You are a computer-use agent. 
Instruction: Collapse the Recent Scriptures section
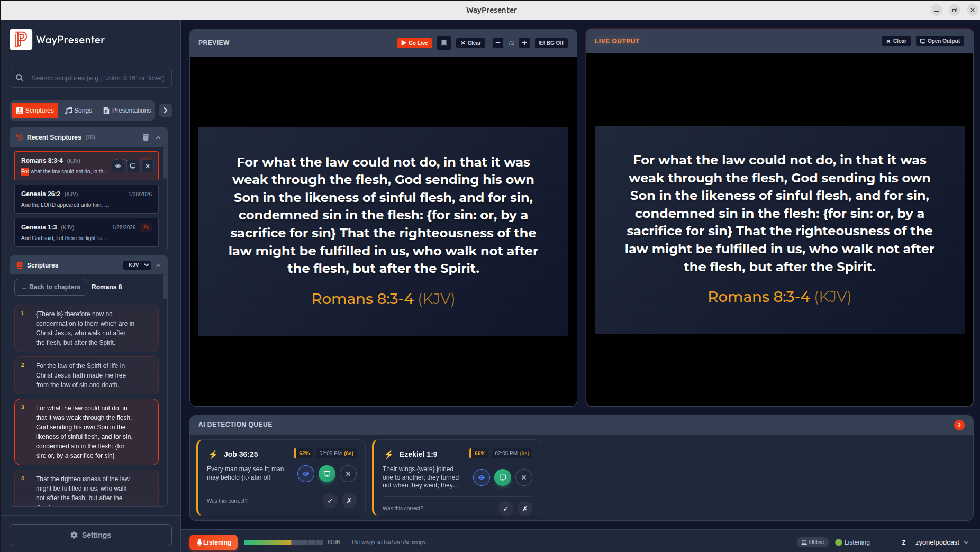coord(158,137)
